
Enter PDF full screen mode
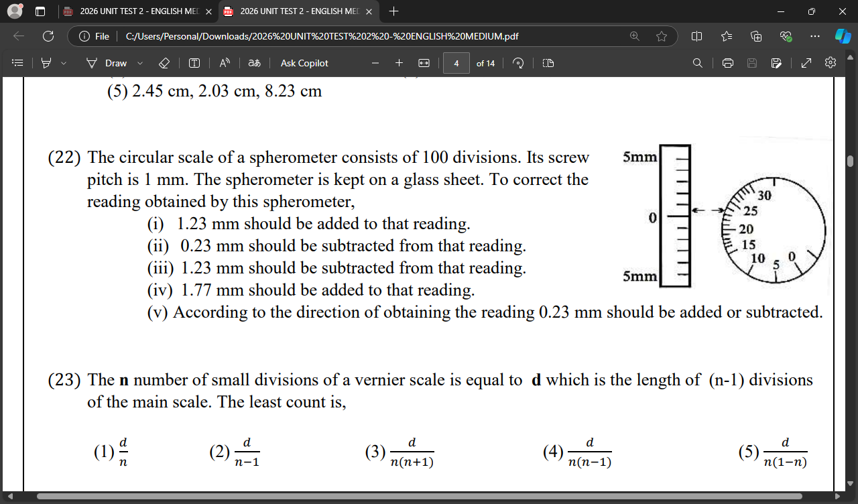coord(806,63)
